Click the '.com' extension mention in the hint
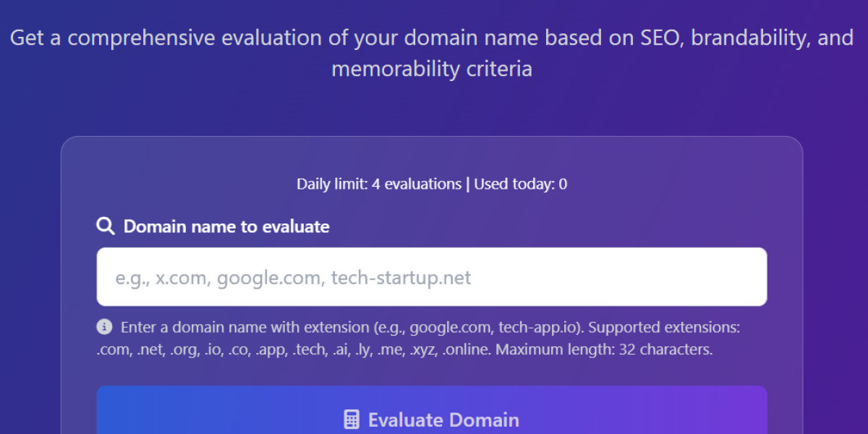Screen dimensions: 868x434 pos(107,349)
